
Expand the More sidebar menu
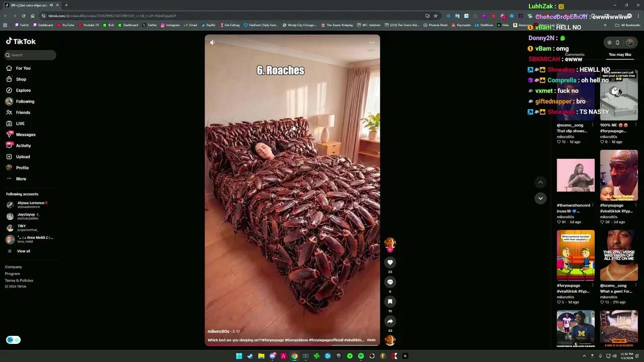tap(16, 179)
